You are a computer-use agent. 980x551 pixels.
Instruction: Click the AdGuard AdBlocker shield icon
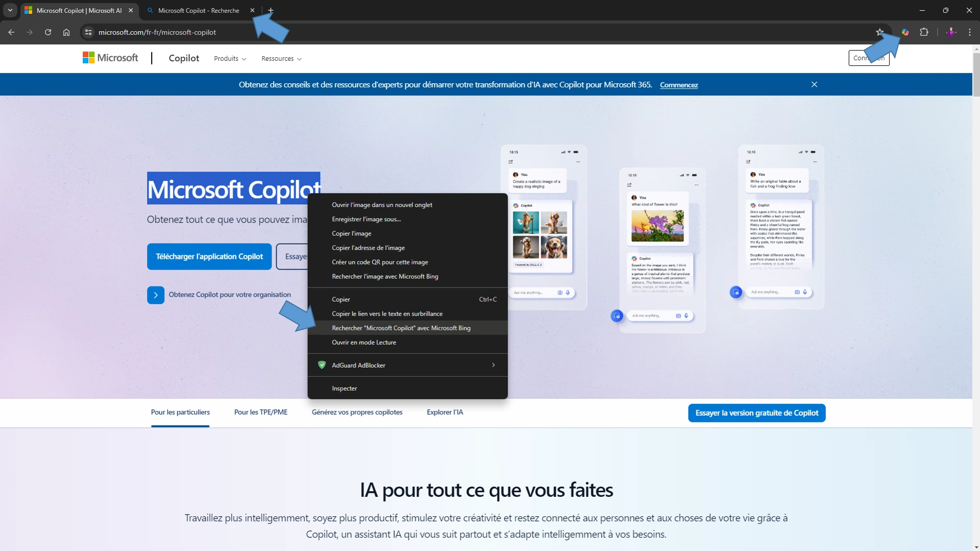[x=322, y=365]
